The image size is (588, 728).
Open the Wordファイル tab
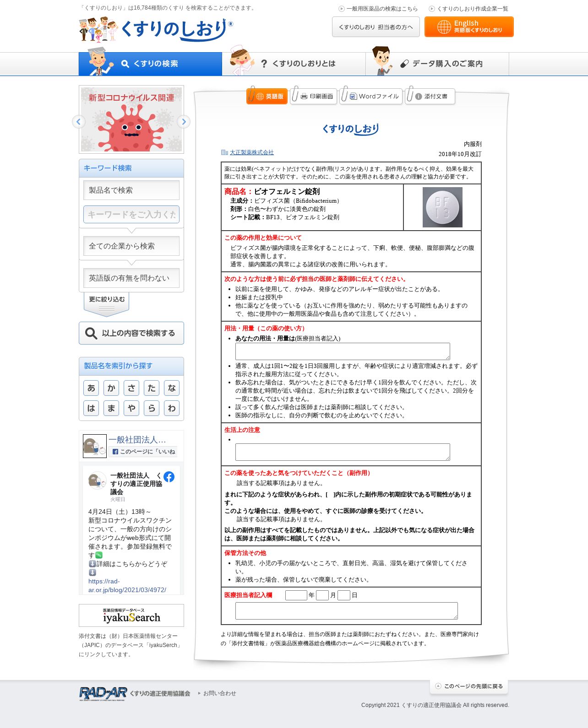pyautogui.click(x=371, y=96)
